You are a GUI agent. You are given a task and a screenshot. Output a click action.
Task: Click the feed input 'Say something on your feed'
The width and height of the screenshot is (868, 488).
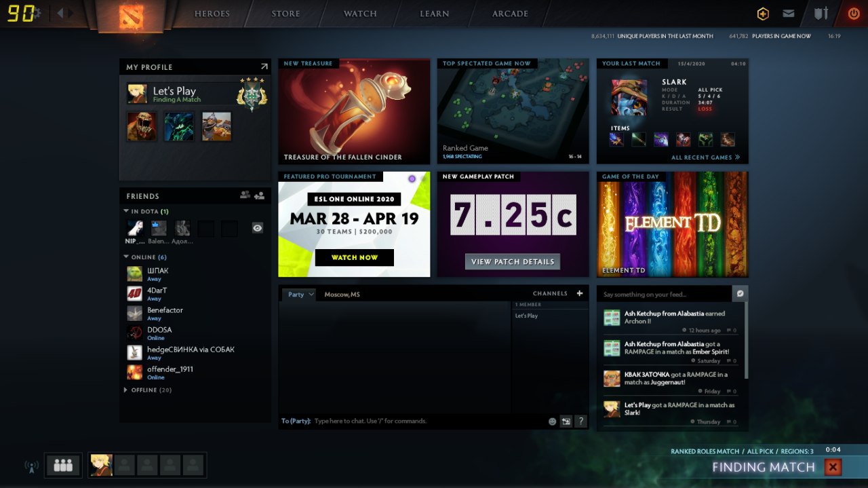pyautogui.click(x=664, y=294)
